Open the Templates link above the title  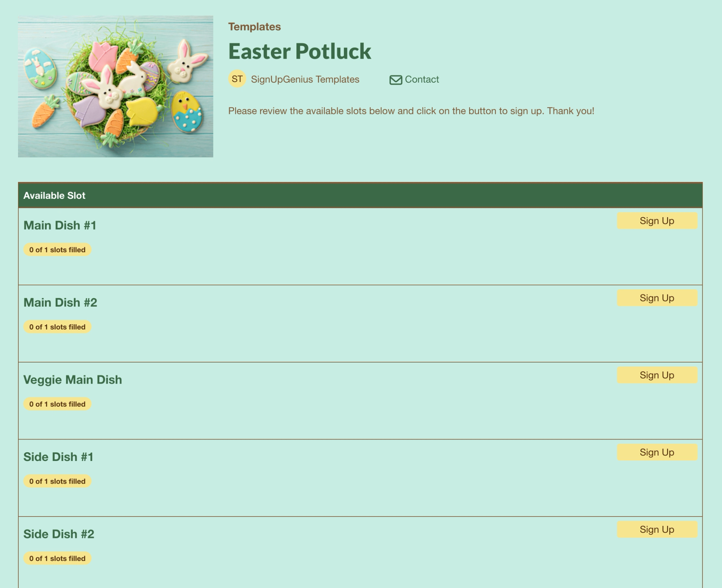tap(255, 27)
